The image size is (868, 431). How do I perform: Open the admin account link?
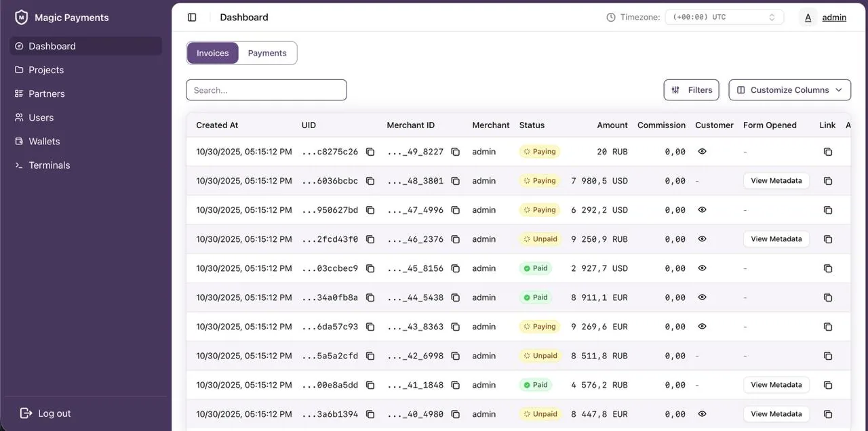834,18
